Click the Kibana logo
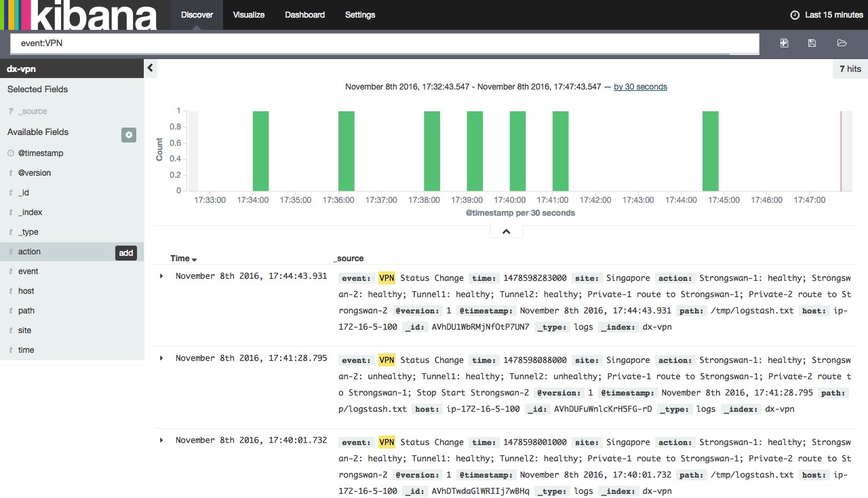The image size is (868, 498). (x=83, y=15)
